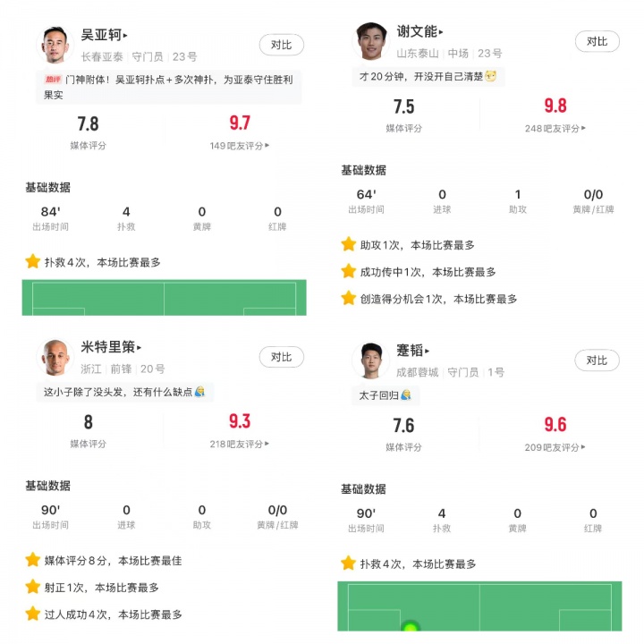Tap Jian Tao's player avatar photo
Screen dimensions: 644x644
[370, 360]
